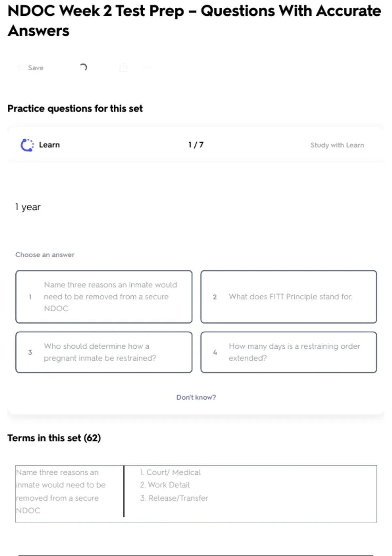The height and width of the screenshot is (556, 392).
Task: Click the "Choose an answer" label
Action: [45, 255]
